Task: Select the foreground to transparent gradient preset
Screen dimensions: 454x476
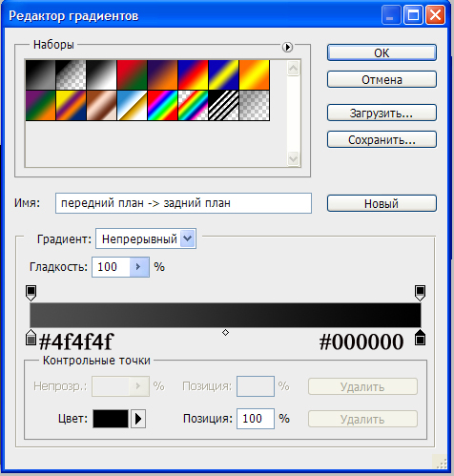Action: tap(71, 75)
